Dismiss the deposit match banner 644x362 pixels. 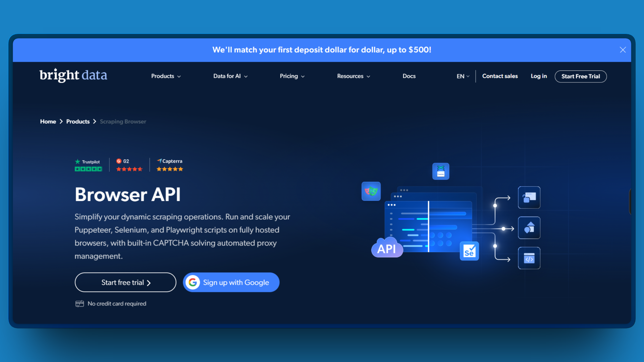623,50
